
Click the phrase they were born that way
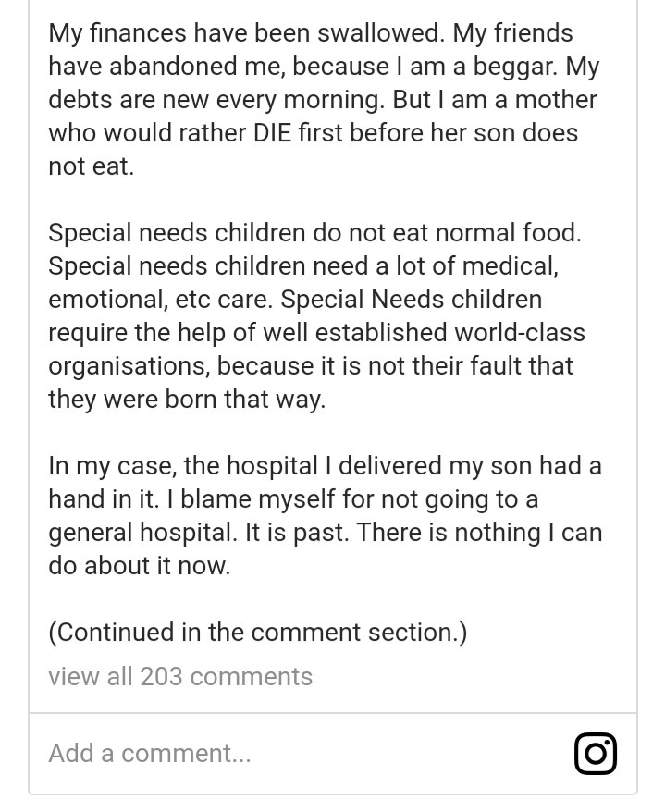186,399
